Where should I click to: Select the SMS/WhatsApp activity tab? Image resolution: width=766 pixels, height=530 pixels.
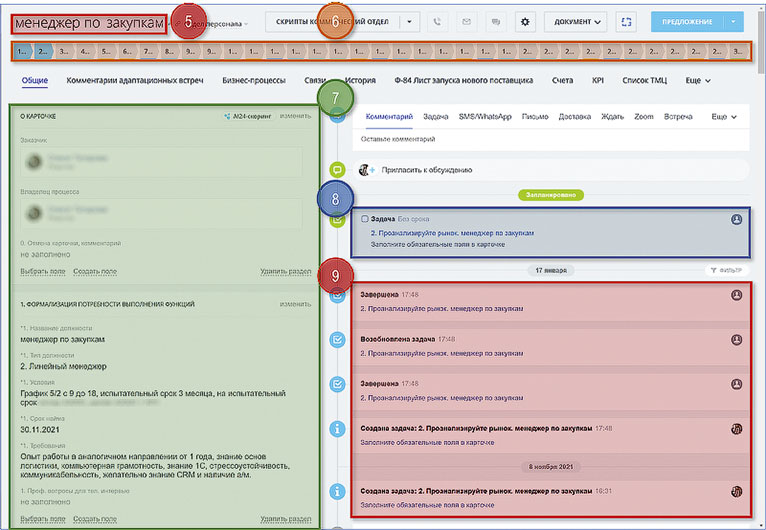pos(485,117)
